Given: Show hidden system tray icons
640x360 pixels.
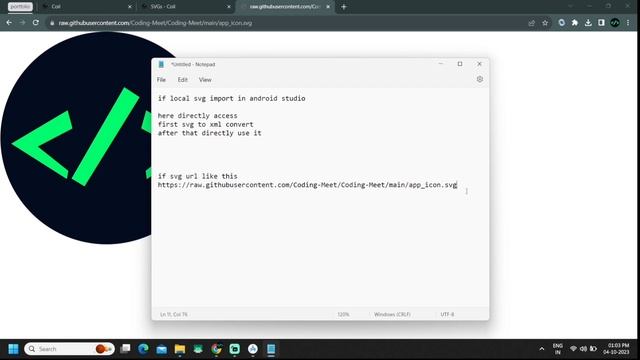Looking at the screenshot, I should [542, 349].
